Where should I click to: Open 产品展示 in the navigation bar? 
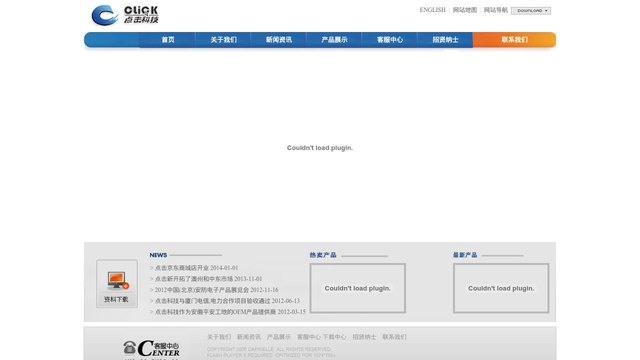[334, 40]
